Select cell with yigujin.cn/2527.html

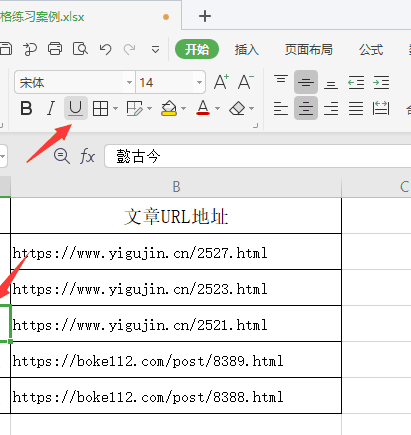point(176,252)
